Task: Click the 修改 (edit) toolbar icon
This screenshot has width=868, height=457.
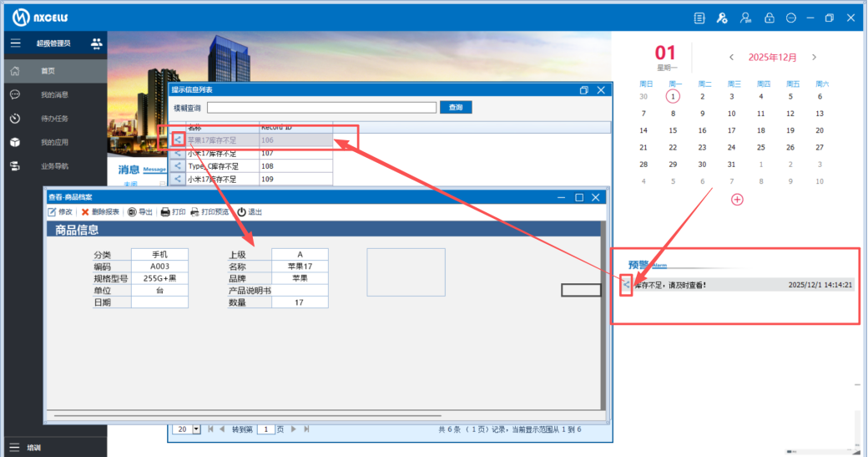Action: tap(53, 212)
